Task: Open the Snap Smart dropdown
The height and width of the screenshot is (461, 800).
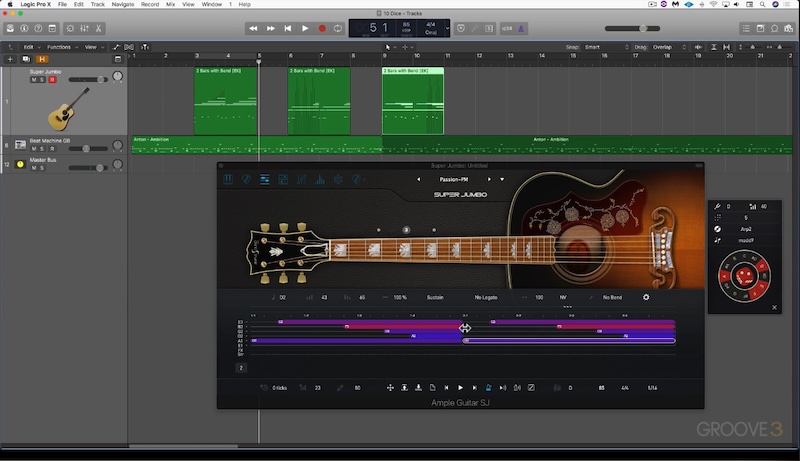Action: coord(607,47)
